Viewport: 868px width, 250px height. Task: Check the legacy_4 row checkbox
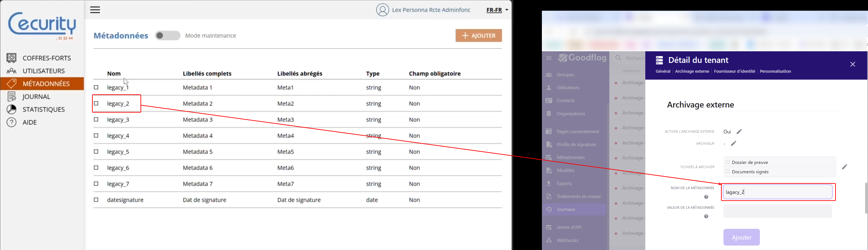point(96,136)
